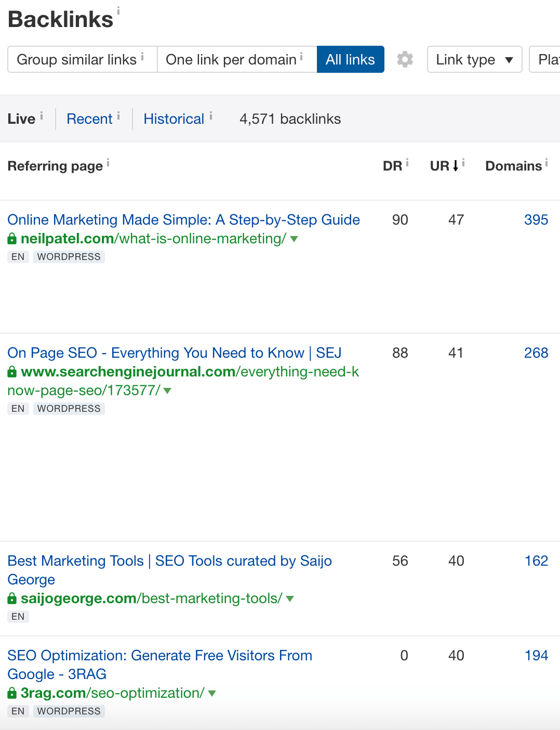Open Online Marketing Made Simple link
560x730 pixels.
[184, 220]
